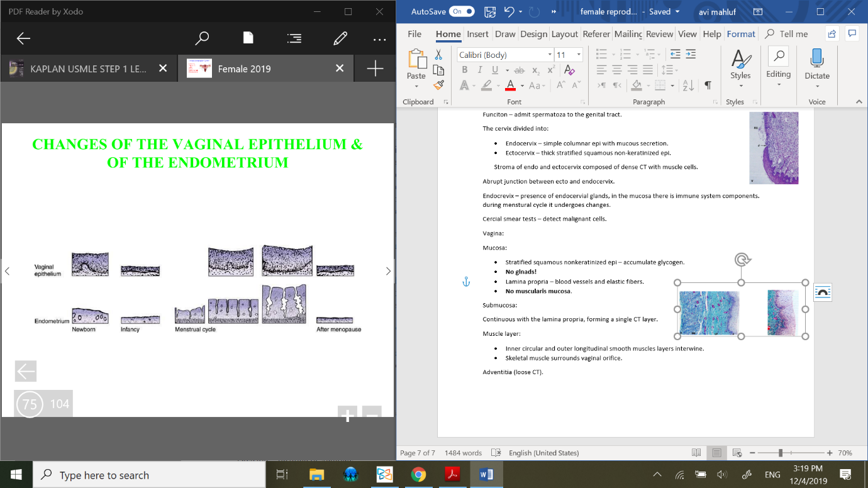Switch to the KAPLAN USMLE STEP 1 tab
The height and width of the screenshot is (488, 868).
tap(88, 69)
